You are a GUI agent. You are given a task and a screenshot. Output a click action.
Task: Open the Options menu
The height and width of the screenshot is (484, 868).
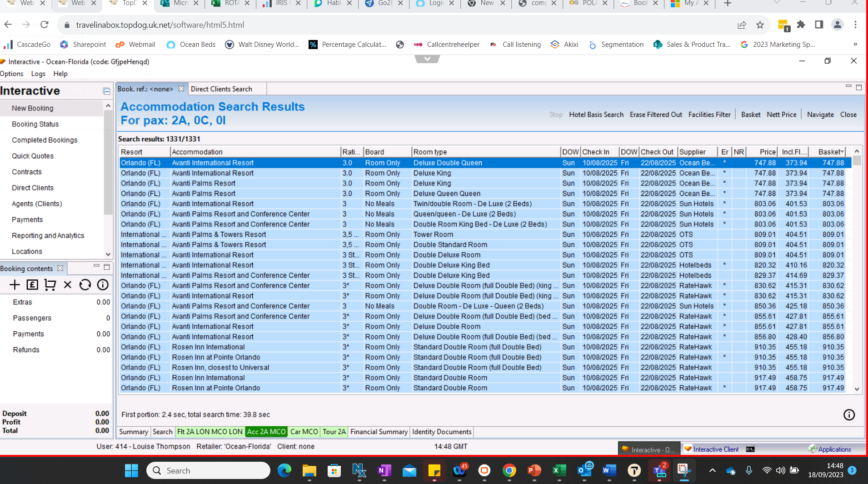coord(12,74)
